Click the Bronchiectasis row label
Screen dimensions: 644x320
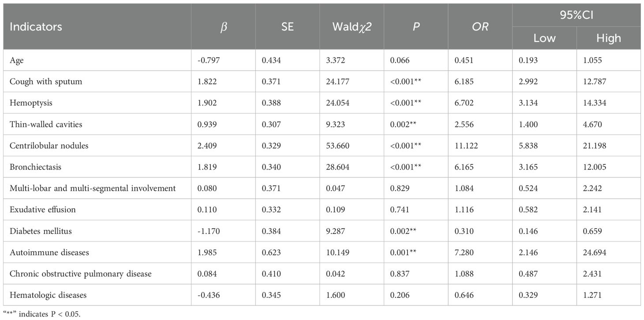point(36,167)
